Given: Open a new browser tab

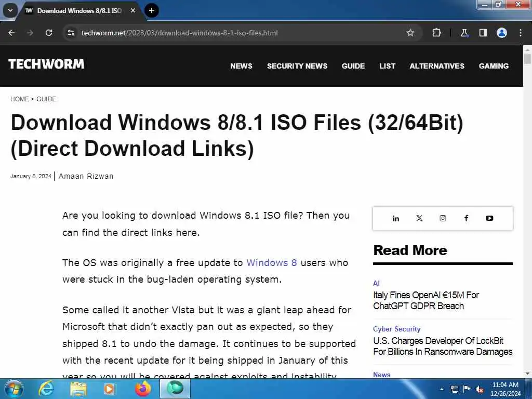Looking at the screenshot, I should [x=152, y=10].
